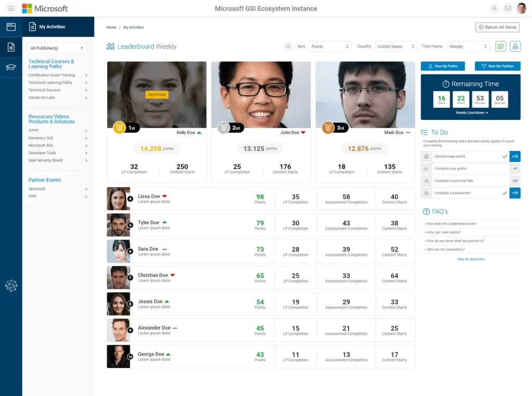Click the Complete a Assessment task icon

point(427,193)
